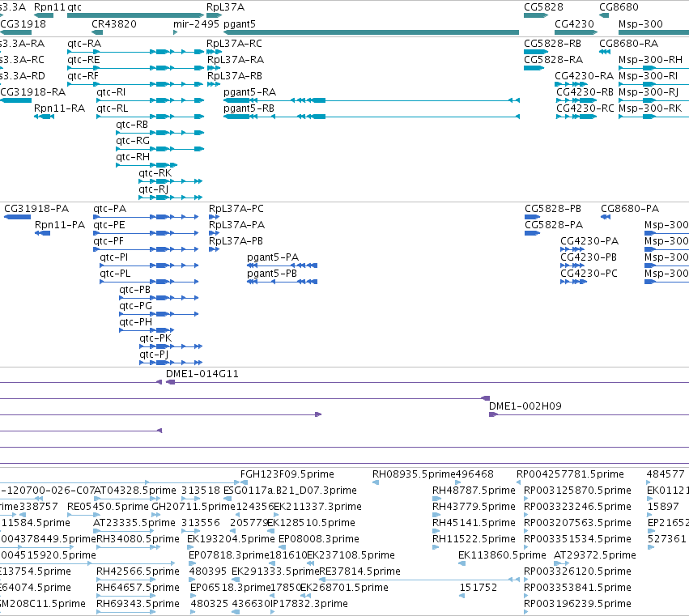Select the RE05450.5prime EST label
Screen dimensions: 689x616
click(108, 507)
